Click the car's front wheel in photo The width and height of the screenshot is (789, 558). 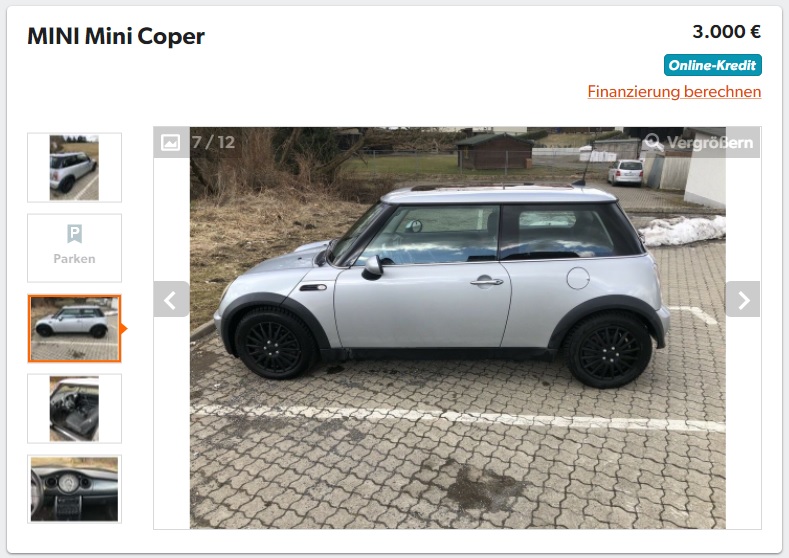click(273, 343)
